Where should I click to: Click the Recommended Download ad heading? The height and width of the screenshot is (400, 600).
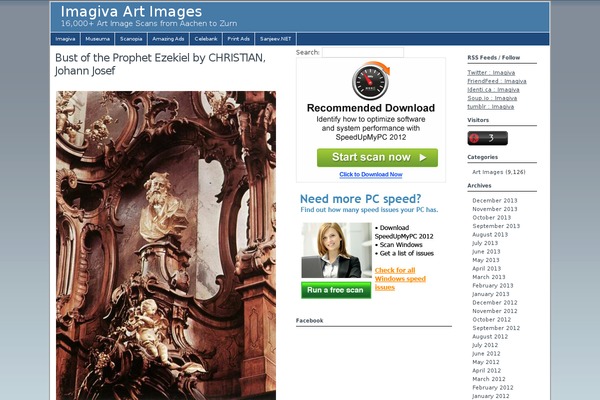point(371,108)
